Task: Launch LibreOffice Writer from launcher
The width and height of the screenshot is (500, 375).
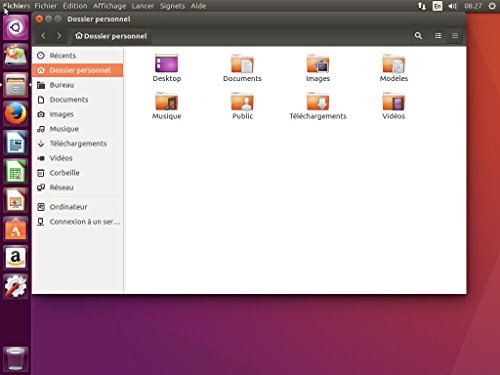Action: (x=15, y=143)
